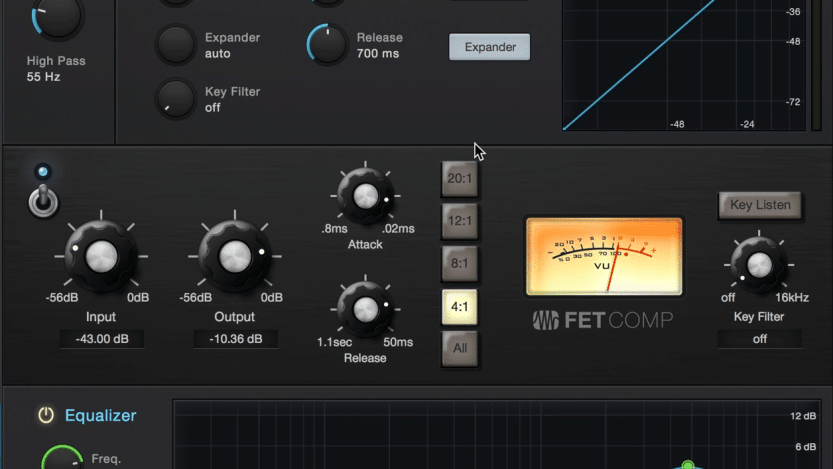Click the 700 ms Release knob
The width and height of the screenshot is (833, 469).
[x=327, y=45]
